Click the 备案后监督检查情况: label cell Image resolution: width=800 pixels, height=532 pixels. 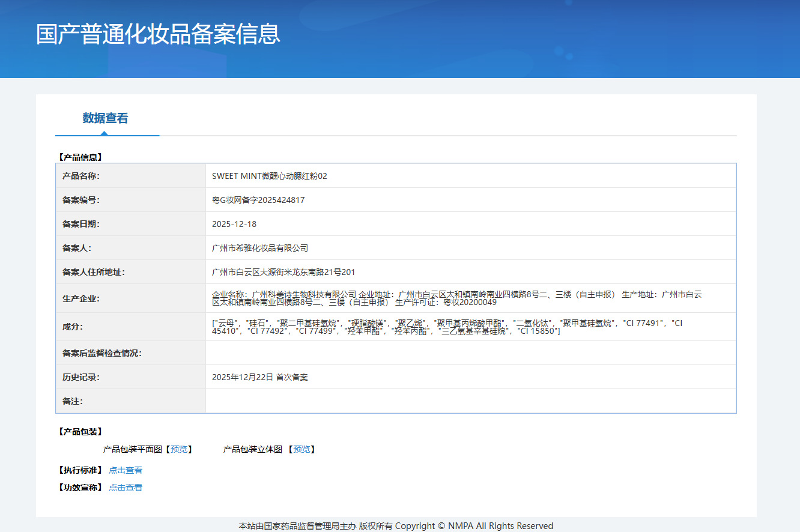click(x=131, y=353)
